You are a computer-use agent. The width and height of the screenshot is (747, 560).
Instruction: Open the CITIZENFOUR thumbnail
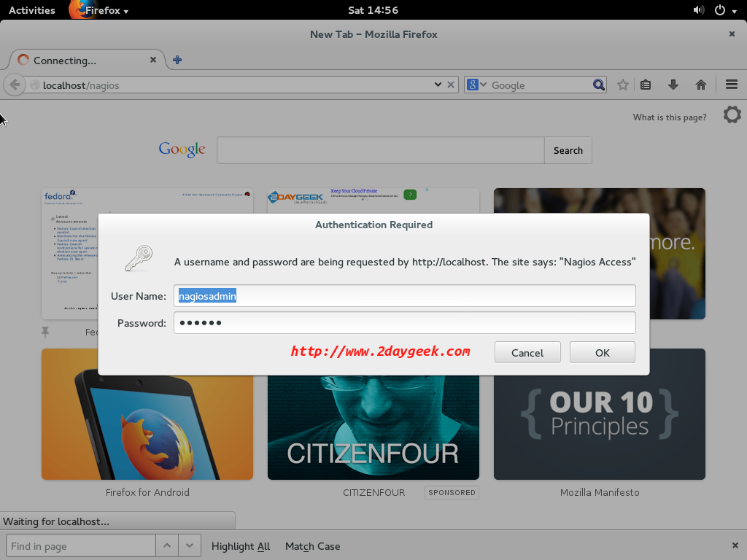373,427
